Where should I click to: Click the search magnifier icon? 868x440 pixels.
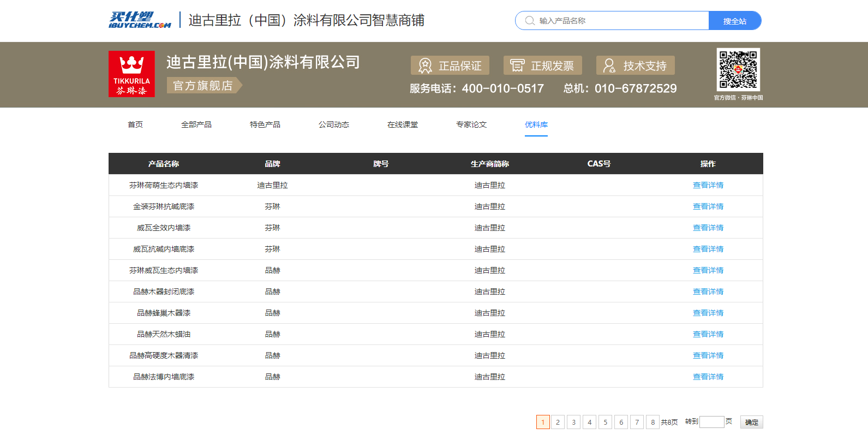(530, 21)
